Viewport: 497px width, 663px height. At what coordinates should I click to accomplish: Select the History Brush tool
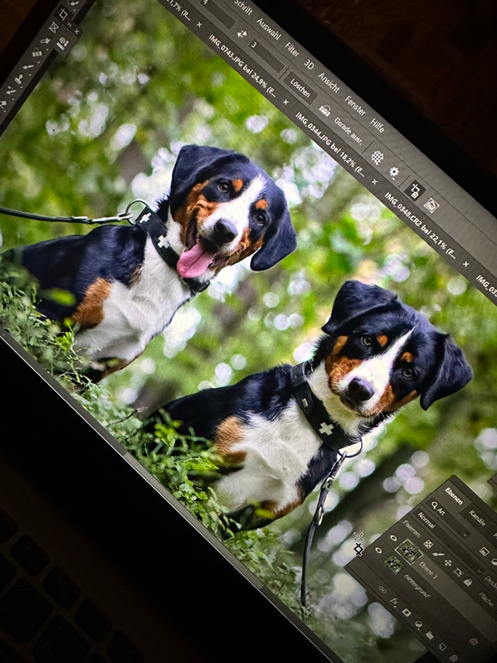pos(11,90)
